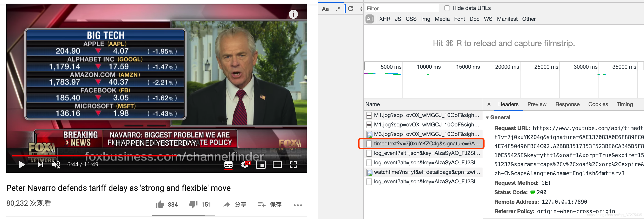The height and width of the screenshot is (219, 644).
Task: Open the Headers tab
Action: [x=508, y=104]
